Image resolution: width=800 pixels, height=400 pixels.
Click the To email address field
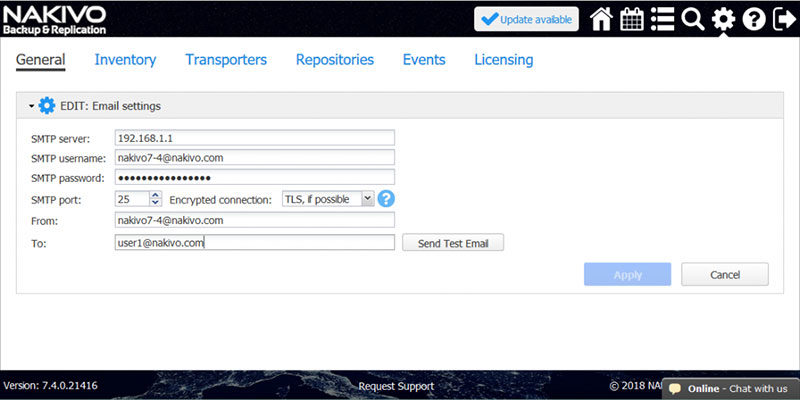click(x=255, y=242)
